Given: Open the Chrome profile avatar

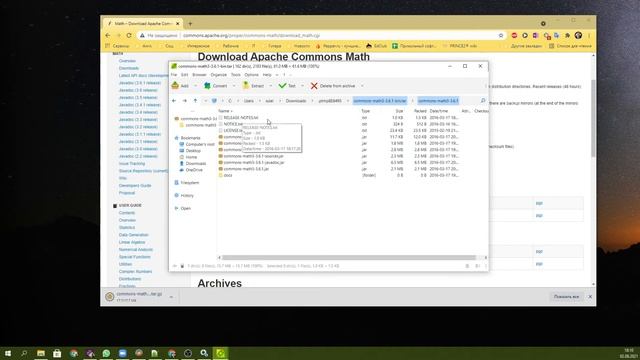Looking at the screenshot, I should pyautogui.click(x=578, y=36).
